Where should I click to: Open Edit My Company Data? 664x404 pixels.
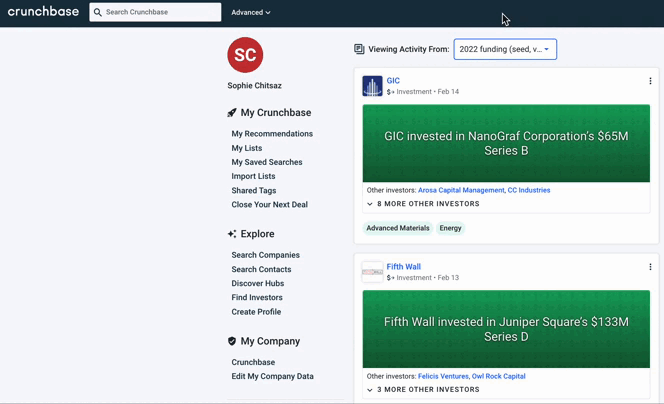272,376
